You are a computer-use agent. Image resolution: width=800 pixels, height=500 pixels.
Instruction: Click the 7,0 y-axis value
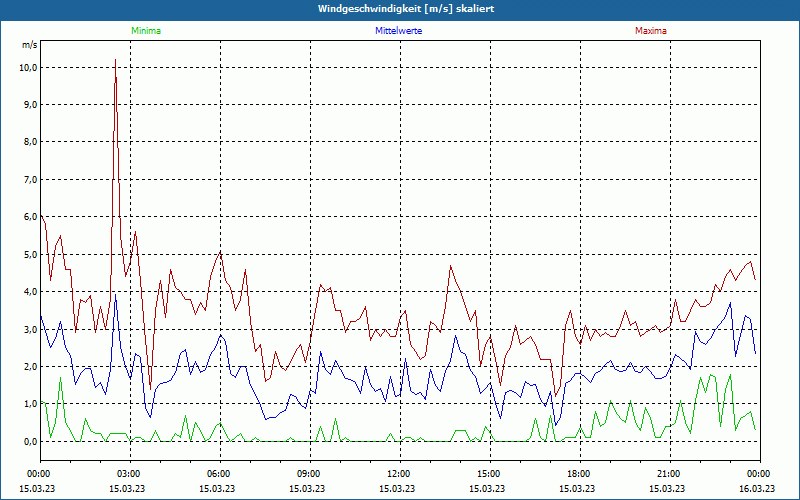pos(30,180)
